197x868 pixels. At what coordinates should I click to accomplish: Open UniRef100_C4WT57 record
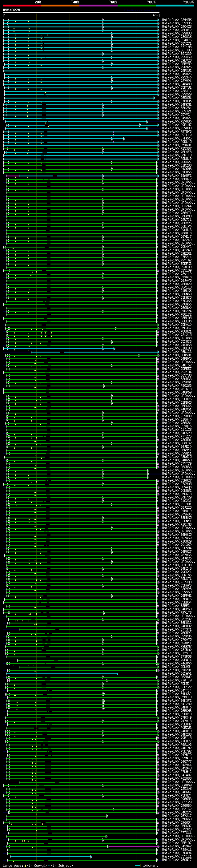point(177,365)
